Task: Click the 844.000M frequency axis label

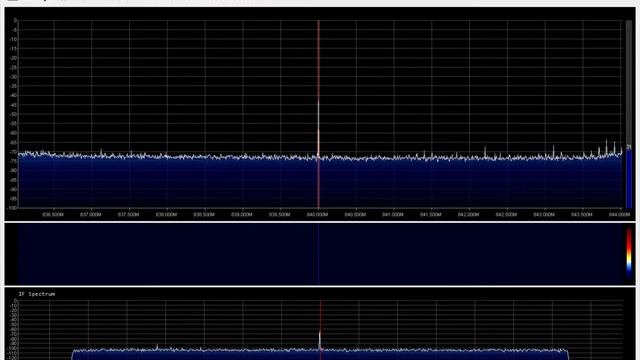Action: [619, 215]
